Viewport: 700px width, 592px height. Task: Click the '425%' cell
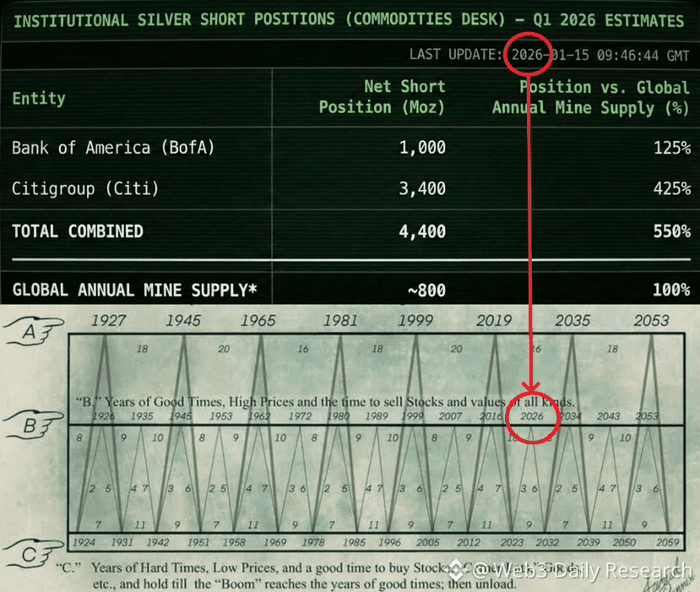click(x=672, y=188)
